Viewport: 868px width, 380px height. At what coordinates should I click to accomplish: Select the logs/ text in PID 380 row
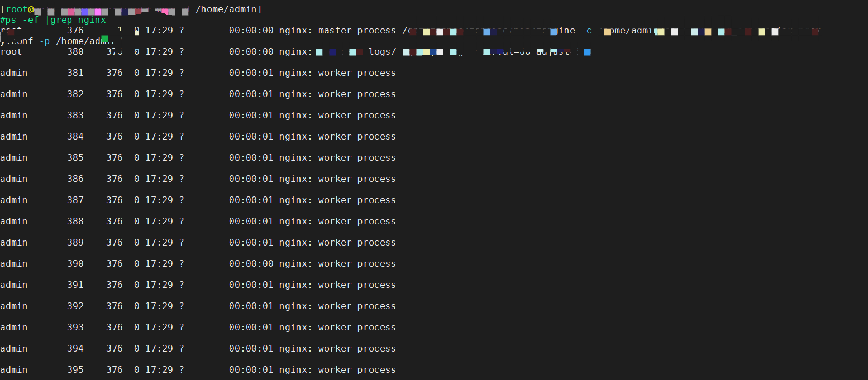pyautogui.click(x=382, y=52)
